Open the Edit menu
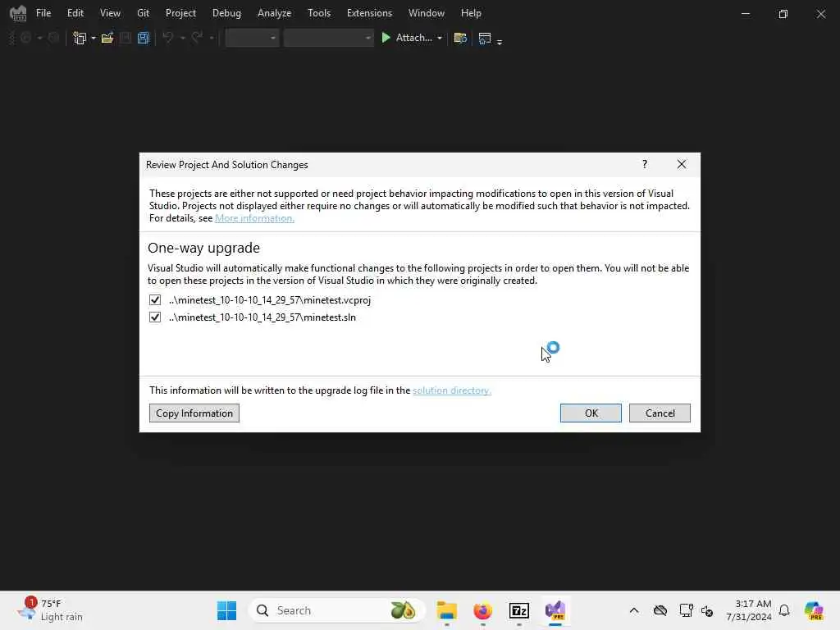The width and height of the screenshot is (840, 630). coord(75,13)
